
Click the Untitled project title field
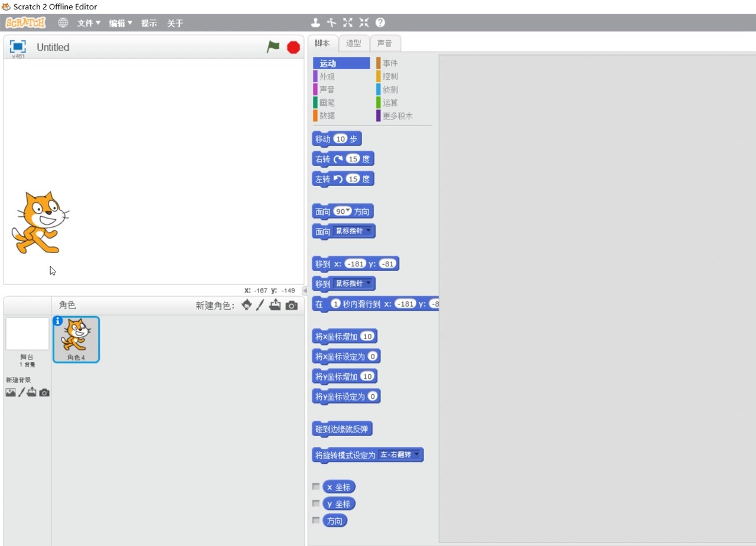click(x=53, y=47)
